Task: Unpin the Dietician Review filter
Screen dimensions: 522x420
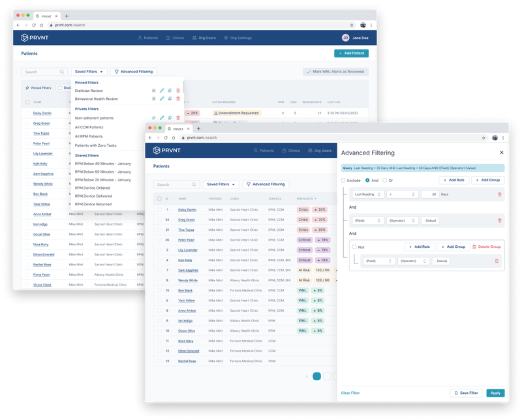Action: (x=154, y=91)
